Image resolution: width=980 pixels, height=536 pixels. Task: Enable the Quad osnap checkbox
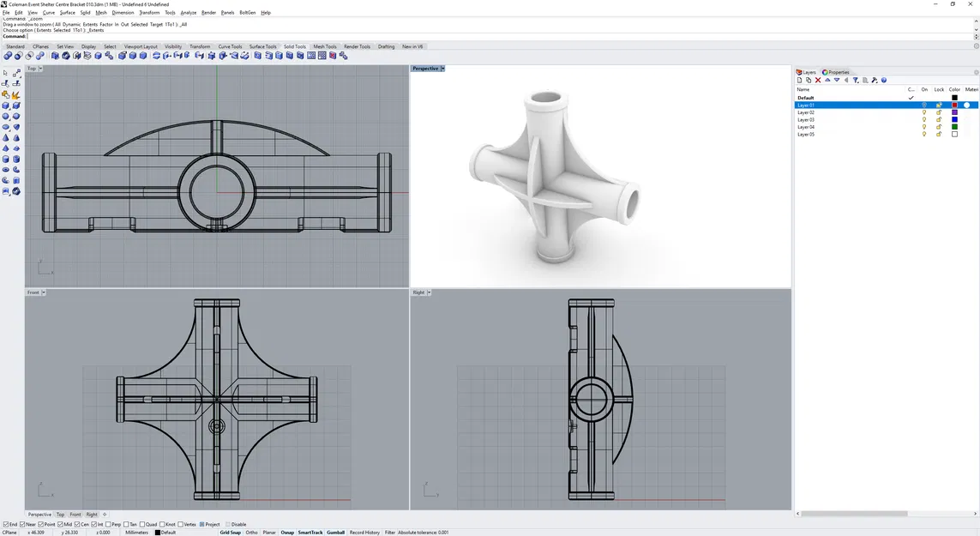tap(142, 524)
